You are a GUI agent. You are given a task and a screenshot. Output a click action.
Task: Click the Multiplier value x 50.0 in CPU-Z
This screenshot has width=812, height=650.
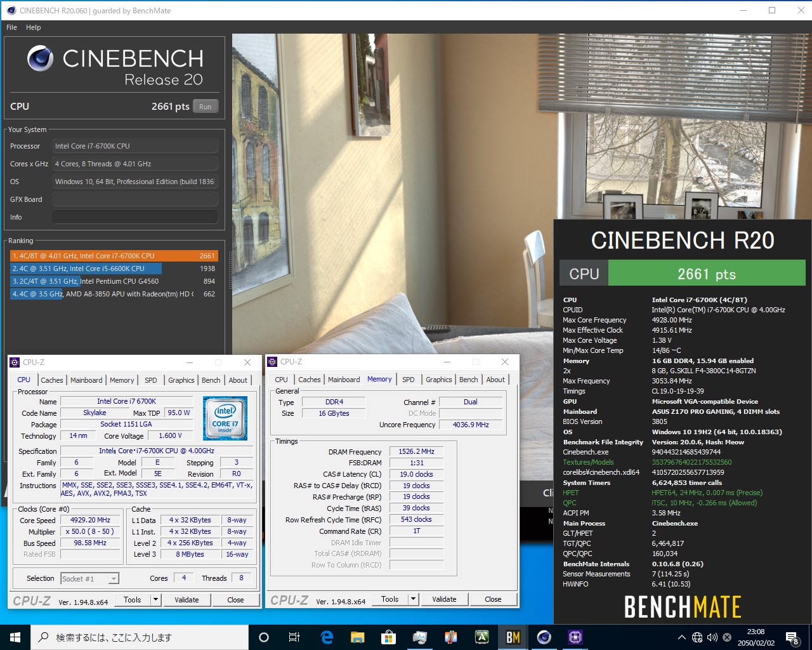pos(90,531)
